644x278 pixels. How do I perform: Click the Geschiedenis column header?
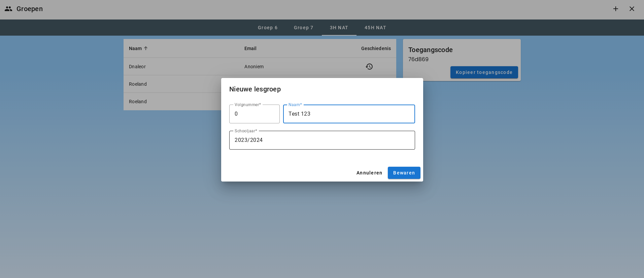[376, 48]
